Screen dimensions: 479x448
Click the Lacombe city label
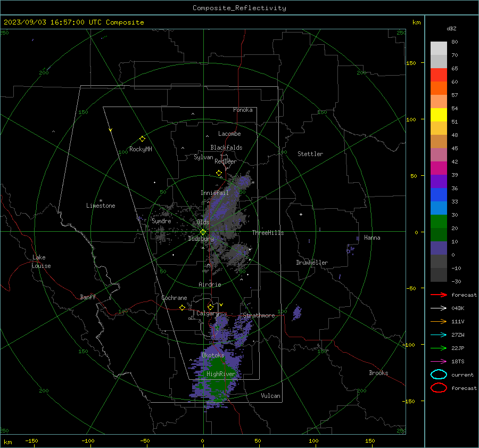(x=229, y=134)
